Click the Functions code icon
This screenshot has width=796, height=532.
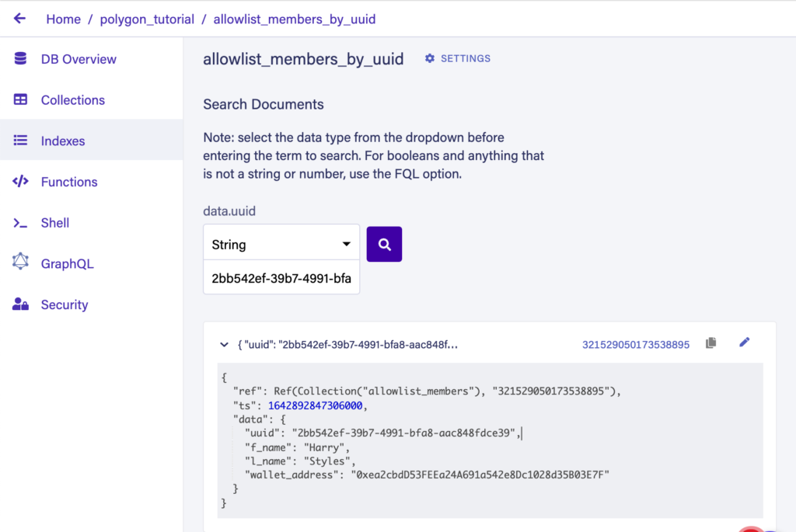pyautogui.click(x=20, y=182)
